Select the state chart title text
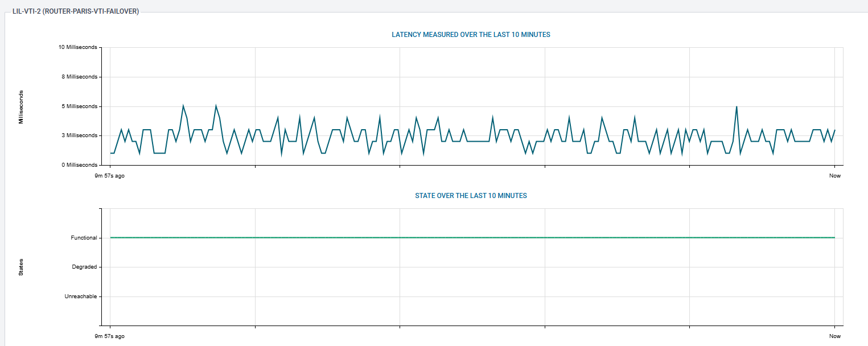This screenshot has height=346, width=868. 471,196
